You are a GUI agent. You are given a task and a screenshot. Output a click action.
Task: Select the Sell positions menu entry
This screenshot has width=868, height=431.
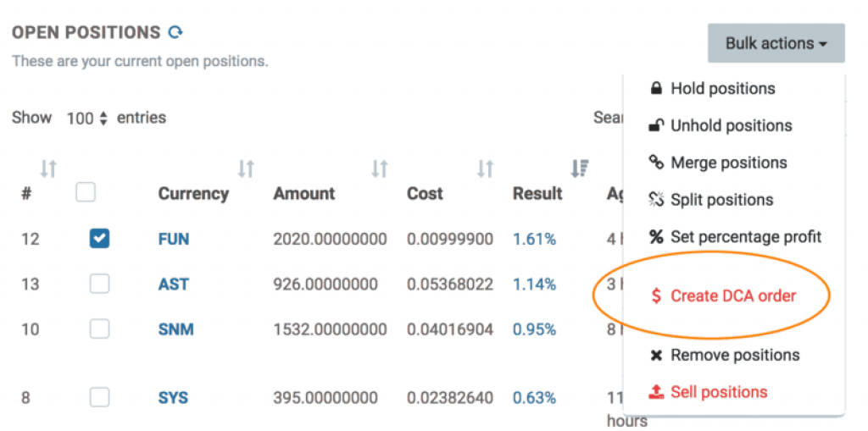(719, 392)
